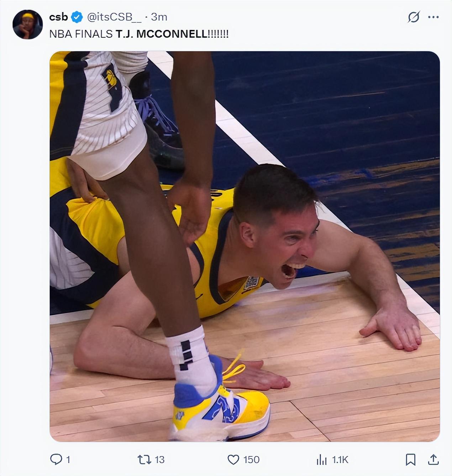Viewport: 452px width, 476px height.
Task: Open the 3m timestamp permalink
Action: click(159, 17)
